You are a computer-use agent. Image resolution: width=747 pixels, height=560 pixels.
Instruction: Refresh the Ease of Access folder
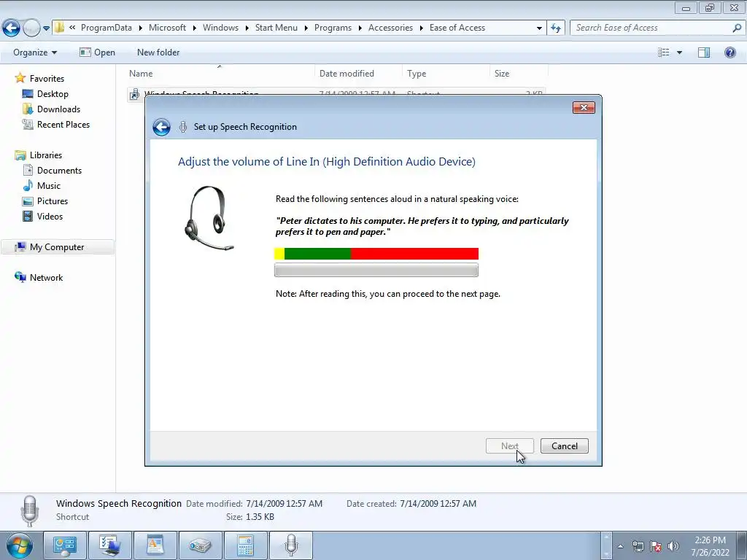tap(556, 28)
